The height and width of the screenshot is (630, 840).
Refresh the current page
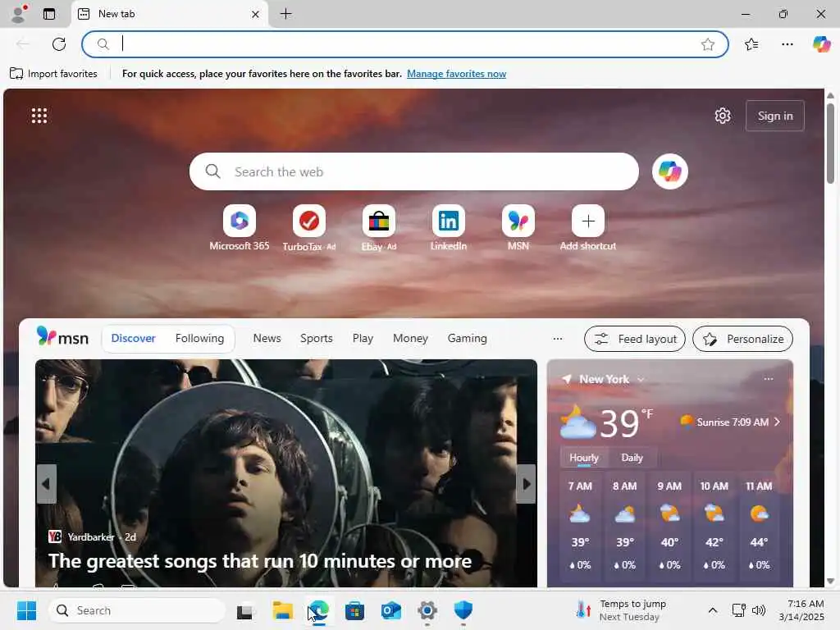point(59,44)
